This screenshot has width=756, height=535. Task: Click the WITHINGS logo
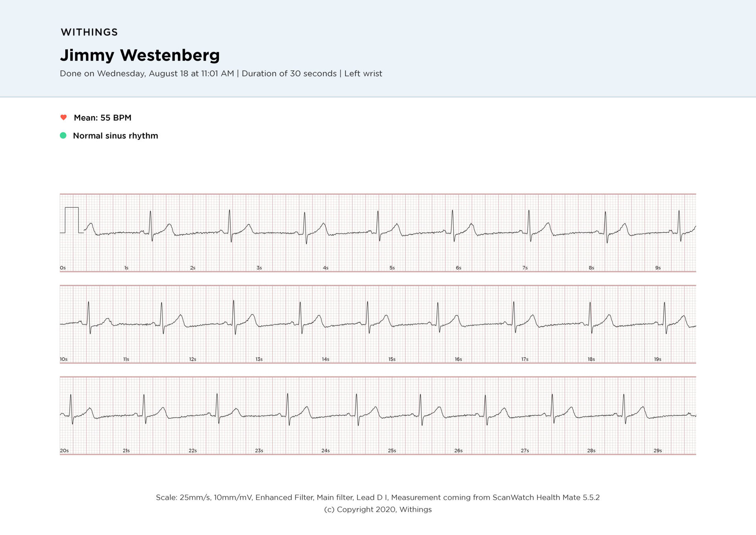tap(89, 32)
